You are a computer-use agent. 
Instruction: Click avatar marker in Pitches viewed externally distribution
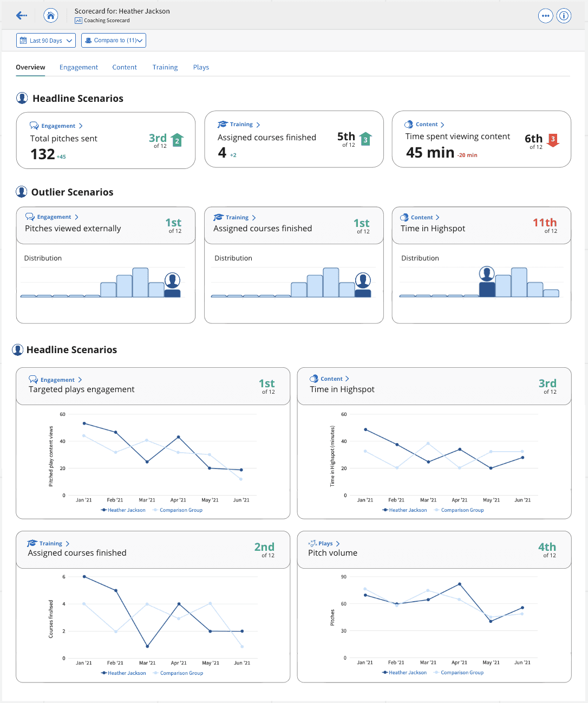(x=172, y=281)
